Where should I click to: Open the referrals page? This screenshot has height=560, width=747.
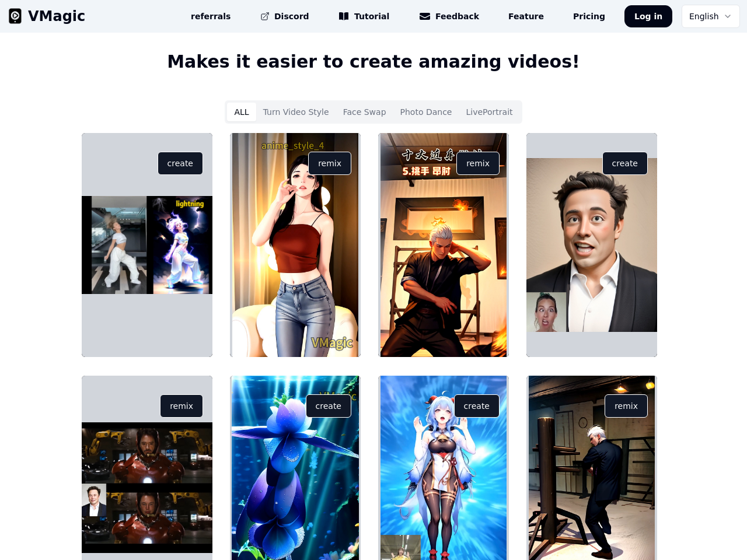211,16
